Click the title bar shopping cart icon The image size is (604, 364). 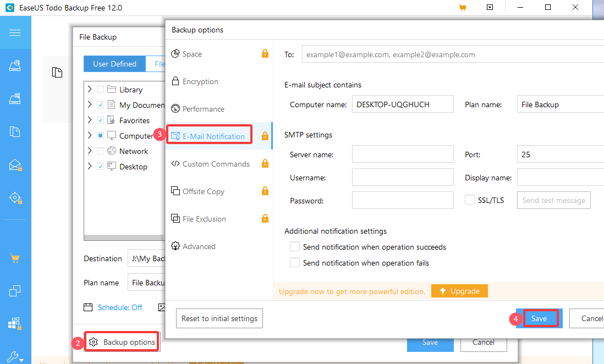pyautogui.click(x=463, y=7)
